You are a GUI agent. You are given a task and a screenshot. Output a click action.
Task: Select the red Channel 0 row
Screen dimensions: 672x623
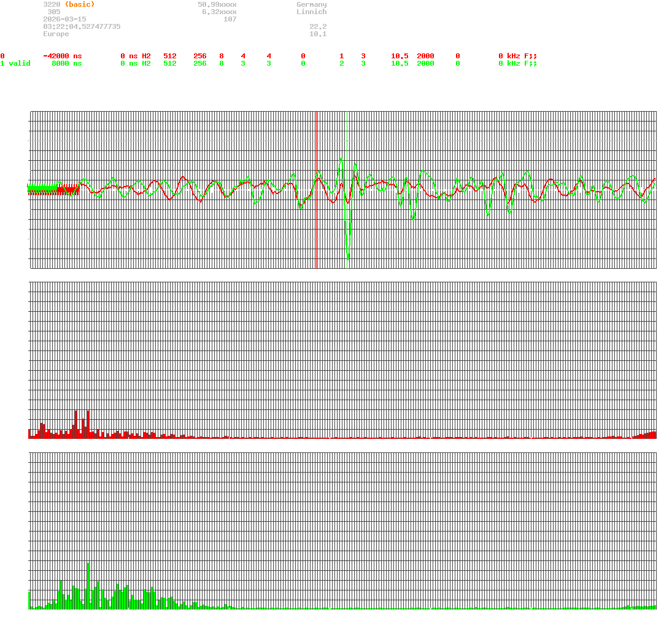[x=3, y=56]
